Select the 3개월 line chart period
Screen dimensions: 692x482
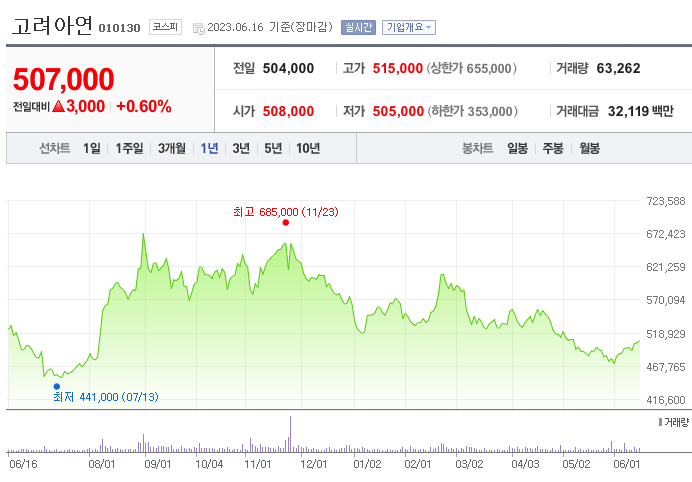click(x=172, y=148)
